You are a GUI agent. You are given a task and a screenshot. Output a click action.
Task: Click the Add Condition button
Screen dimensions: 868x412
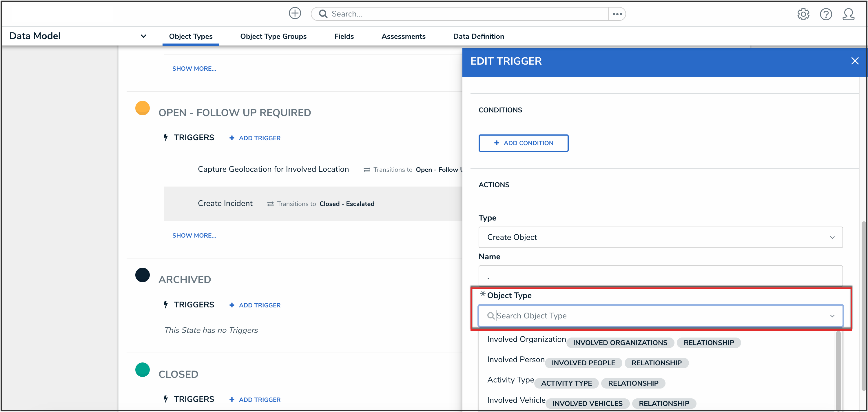click(523, 143)
